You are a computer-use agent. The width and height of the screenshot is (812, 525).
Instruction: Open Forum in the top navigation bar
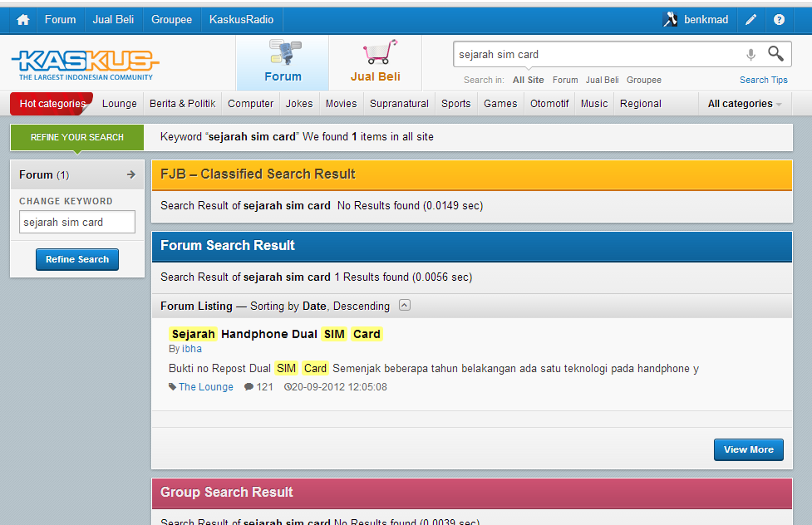tap(60, 20)
